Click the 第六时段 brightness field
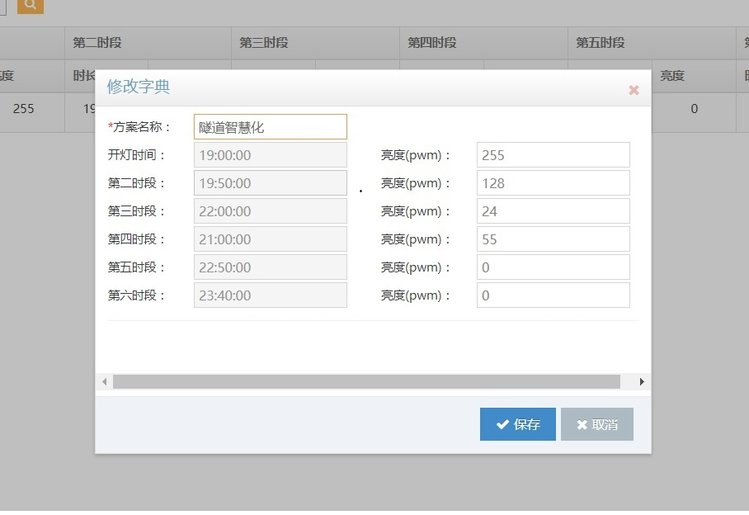Viewport: 749px width, 515px height. click(553, 295)
